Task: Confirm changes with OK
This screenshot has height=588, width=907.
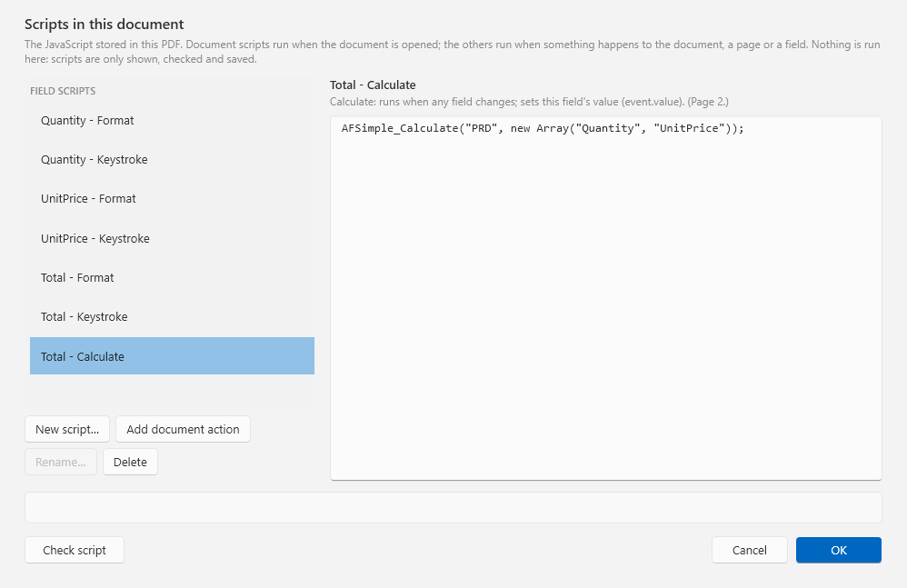Action: click(839, 550)
